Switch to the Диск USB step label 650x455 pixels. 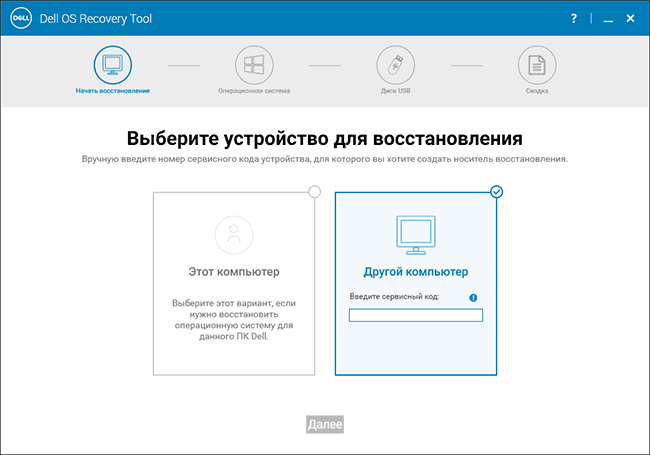point(395,91)
